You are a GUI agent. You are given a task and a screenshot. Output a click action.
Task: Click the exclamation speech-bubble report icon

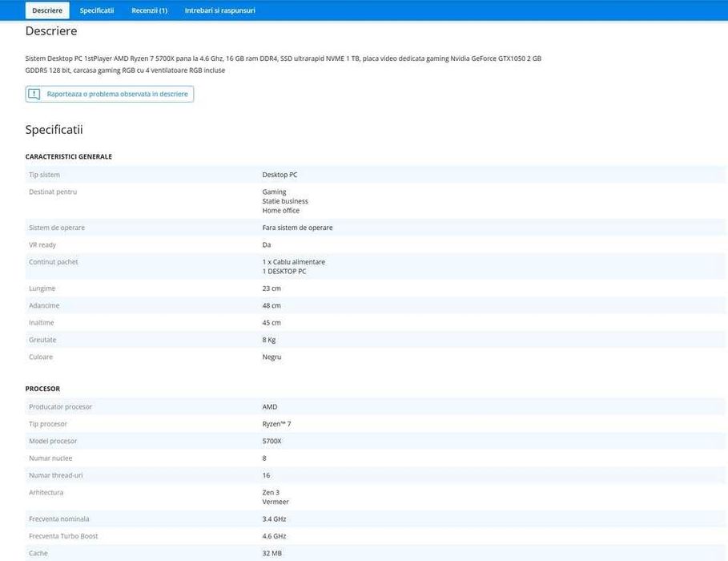(34, 94)
